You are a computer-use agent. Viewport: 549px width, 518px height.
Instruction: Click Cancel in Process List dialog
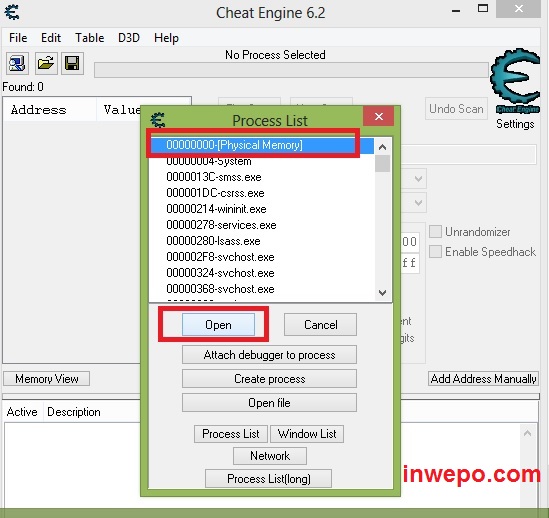(x=320, y=325)
